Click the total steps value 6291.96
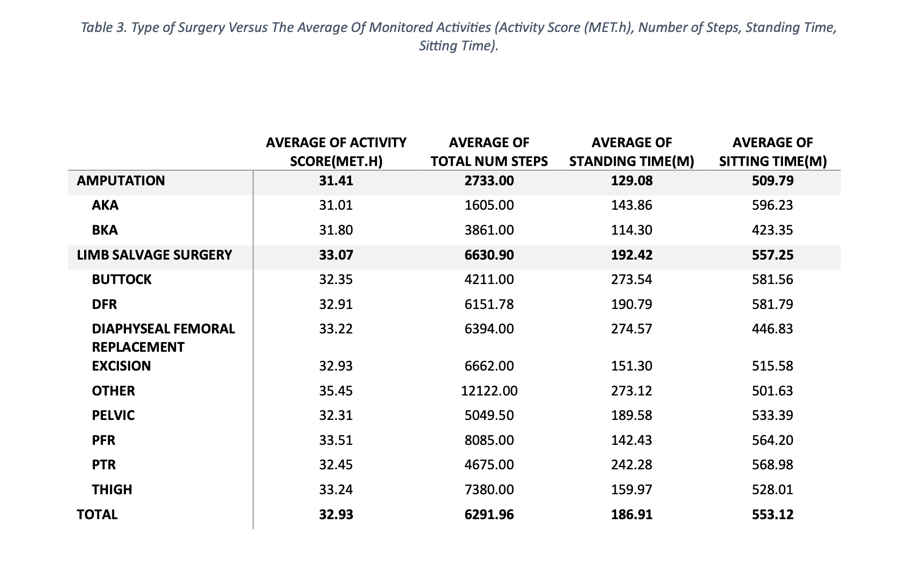The image size is (924, 585). click(489, 514)
